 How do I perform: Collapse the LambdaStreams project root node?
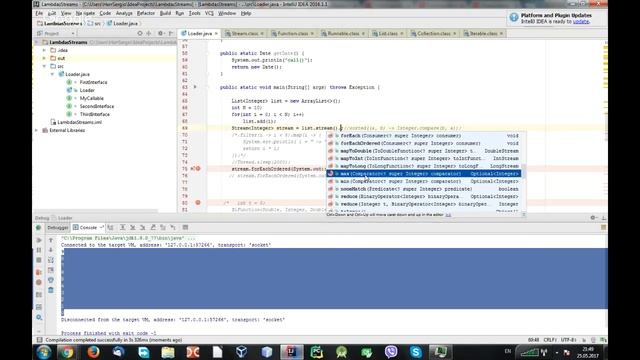[36, 42]
